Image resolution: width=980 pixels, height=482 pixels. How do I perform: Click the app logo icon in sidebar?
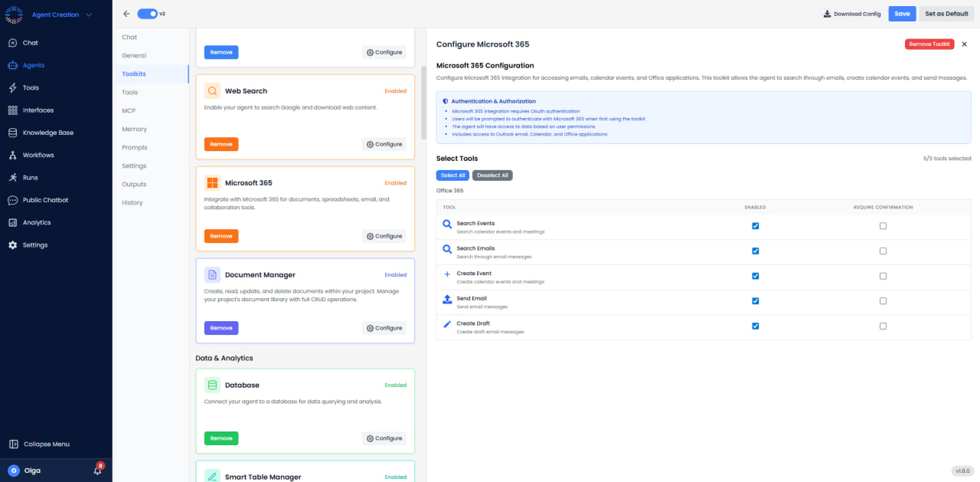tap(13, 15)
